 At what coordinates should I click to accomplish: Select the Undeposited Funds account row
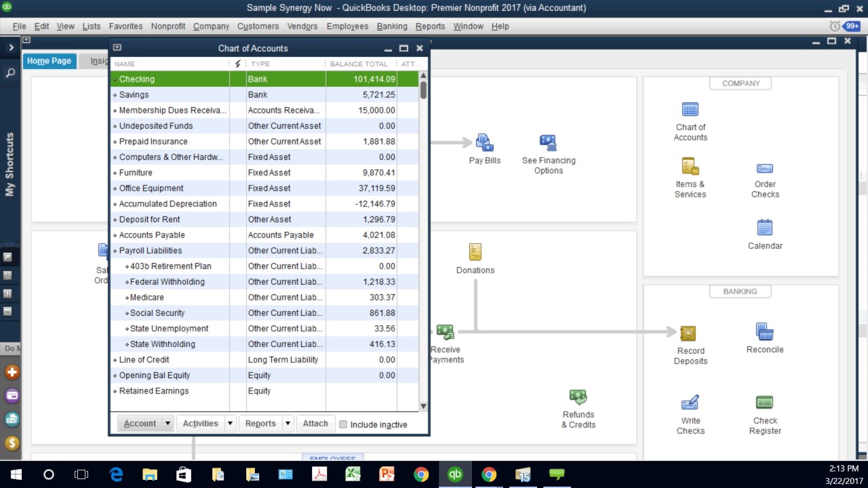click(x=264, y=126)
